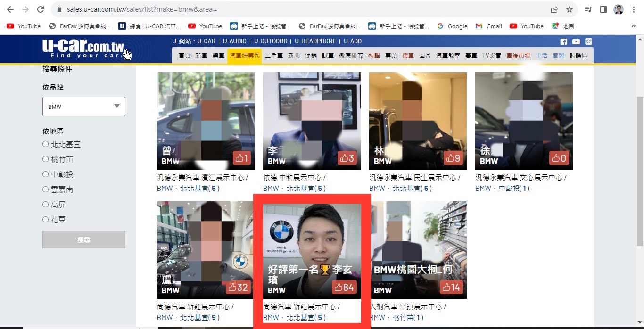644x329 pixels.
Task: Go to 首頁 in the nav bar
Action: pos(184,56)
